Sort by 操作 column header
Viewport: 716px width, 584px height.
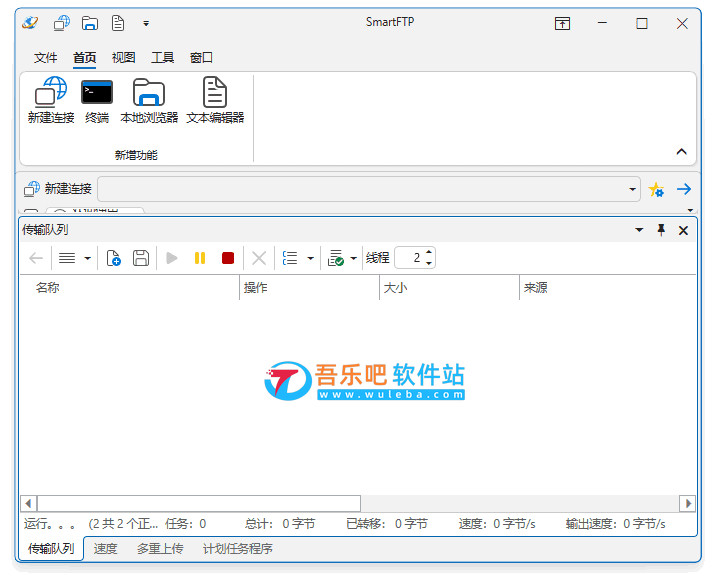coord(309,288)
